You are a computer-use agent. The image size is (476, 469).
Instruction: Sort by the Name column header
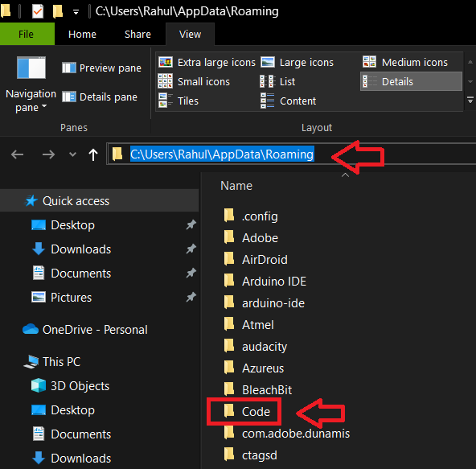[x=236, y=186]
